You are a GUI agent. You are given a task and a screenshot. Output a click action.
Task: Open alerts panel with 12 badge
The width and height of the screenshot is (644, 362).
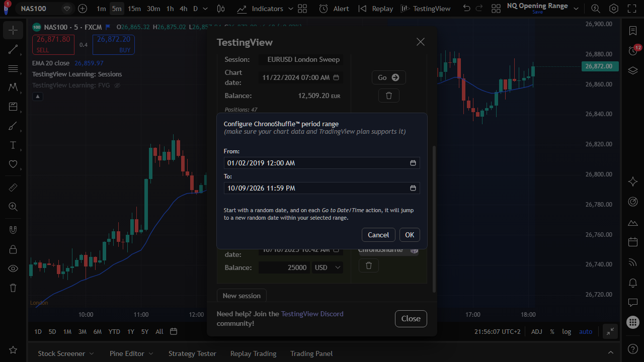point(633,50)
